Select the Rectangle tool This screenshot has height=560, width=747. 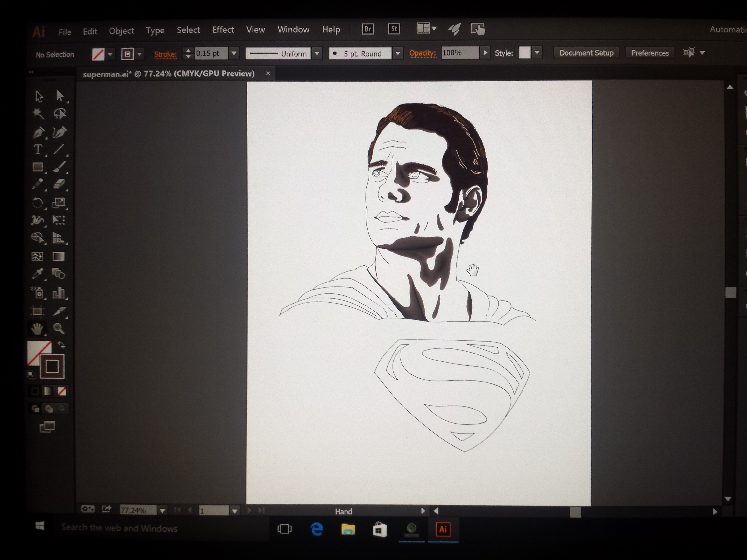pyautogui.click(x=38, y=167)
